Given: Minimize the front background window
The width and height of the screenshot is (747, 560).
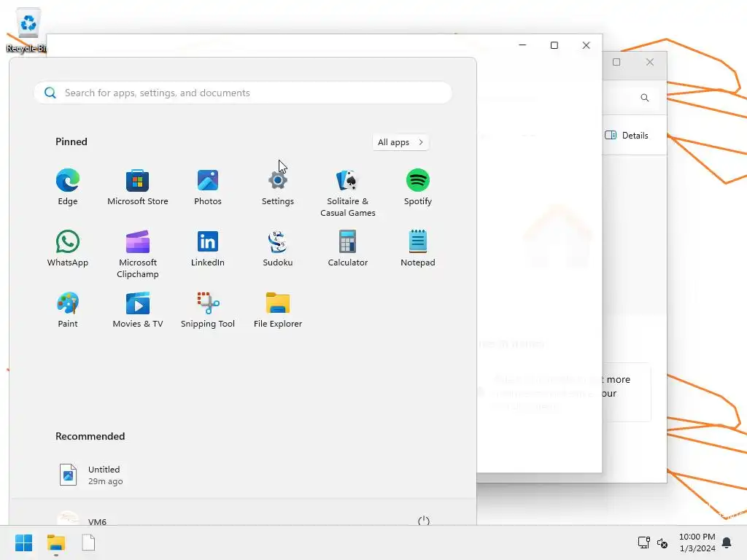Looking at the screenshot, I should [522, 45].
